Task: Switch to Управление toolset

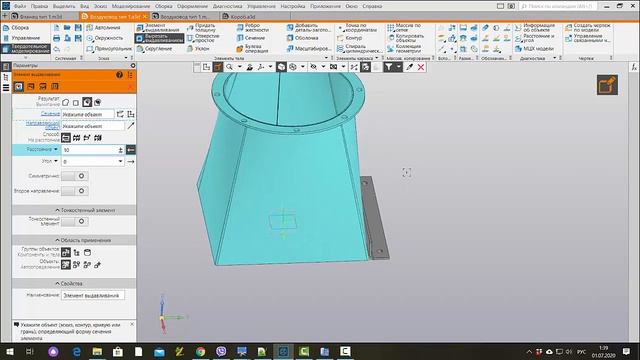Action: pos(25,38)
